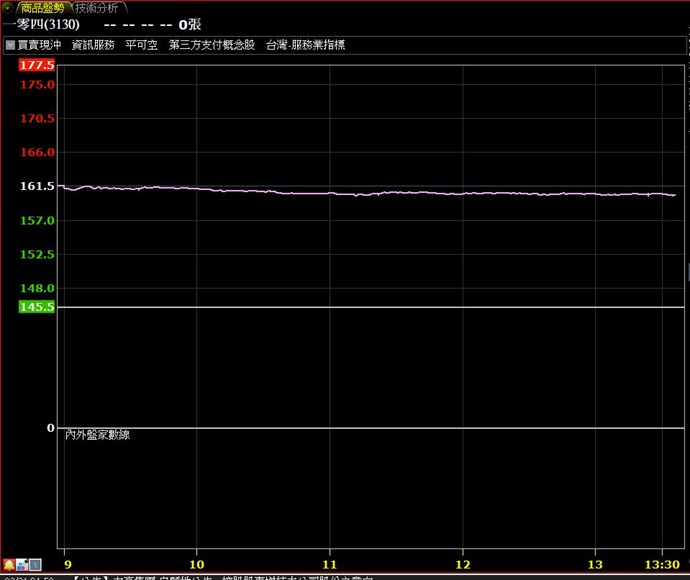The width and height of the screenshot is (690, 580).
Task: Open the 台灣-服務業指標 index link
Action: click(305, 45)
